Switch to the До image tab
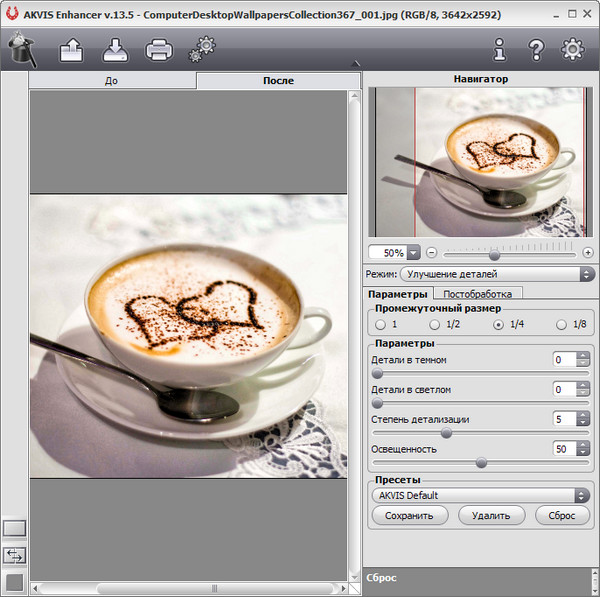 point(112,80)
